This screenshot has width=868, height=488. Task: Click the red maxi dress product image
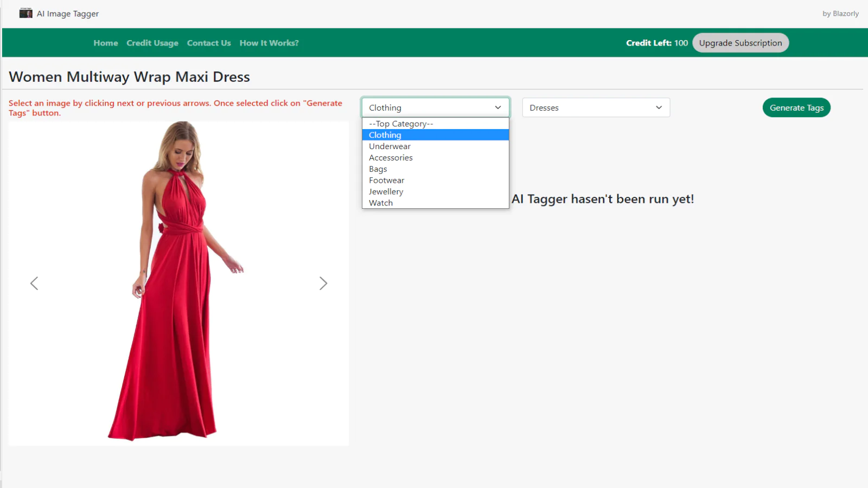click(x=178, y=283)
